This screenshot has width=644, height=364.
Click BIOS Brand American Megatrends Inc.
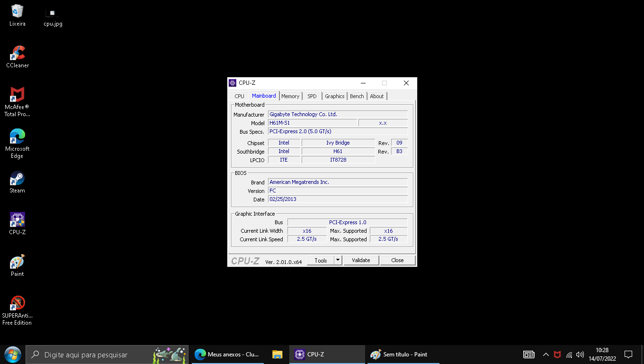click(x=338, y=182)
